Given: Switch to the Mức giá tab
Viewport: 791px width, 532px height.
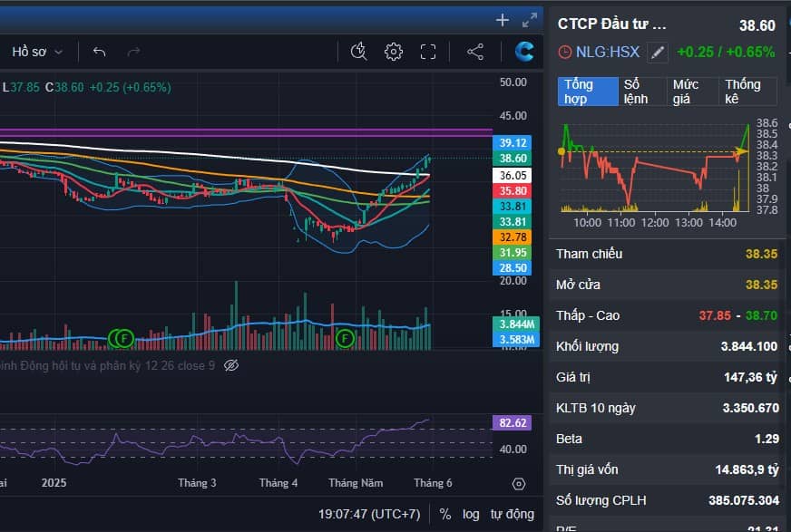Looking at the screenshot, I should click(x=692, y=92).
